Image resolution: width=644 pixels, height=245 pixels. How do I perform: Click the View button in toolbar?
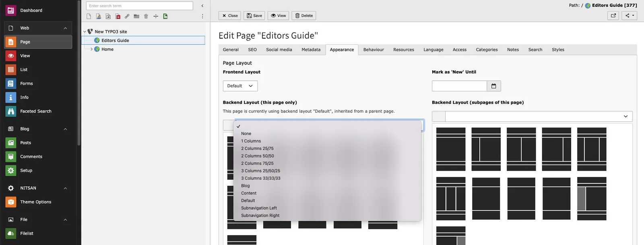(x=278, y=16)
